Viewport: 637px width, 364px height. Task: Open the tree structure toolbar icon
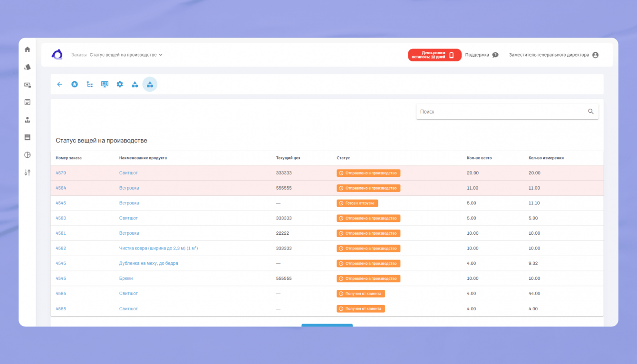(89, 84)
